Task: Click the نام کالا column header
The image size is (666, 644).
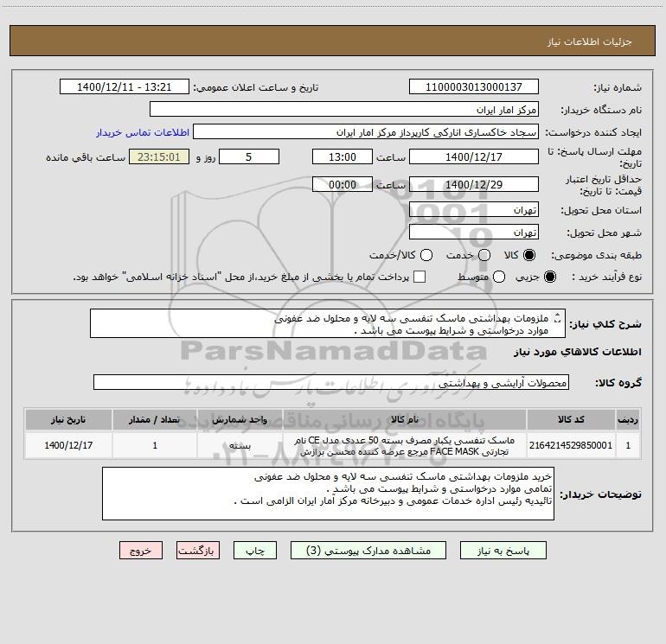Action: point(405,419)
